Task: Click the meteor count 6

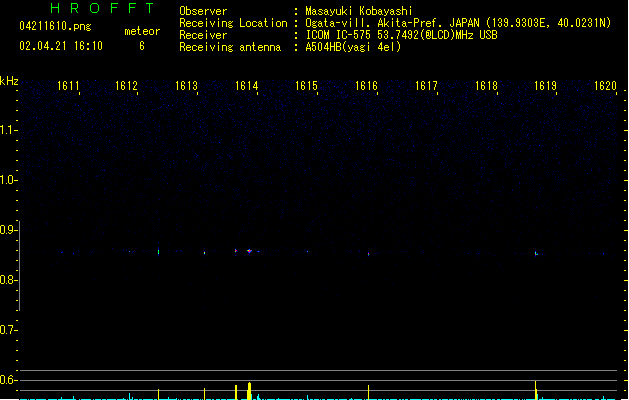Action: tap(142, 46)
